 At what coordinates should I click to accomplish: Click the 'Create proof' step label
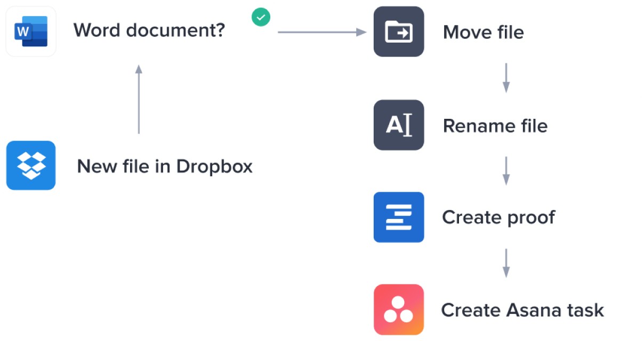[498, 217]
